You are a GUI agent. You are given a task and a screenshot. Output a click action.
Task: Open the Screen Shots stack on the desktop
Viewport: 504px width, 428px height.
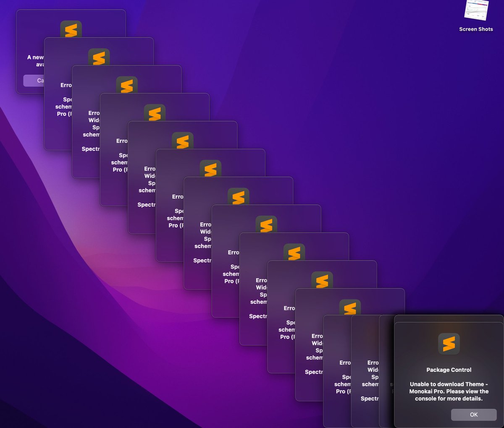477,10
